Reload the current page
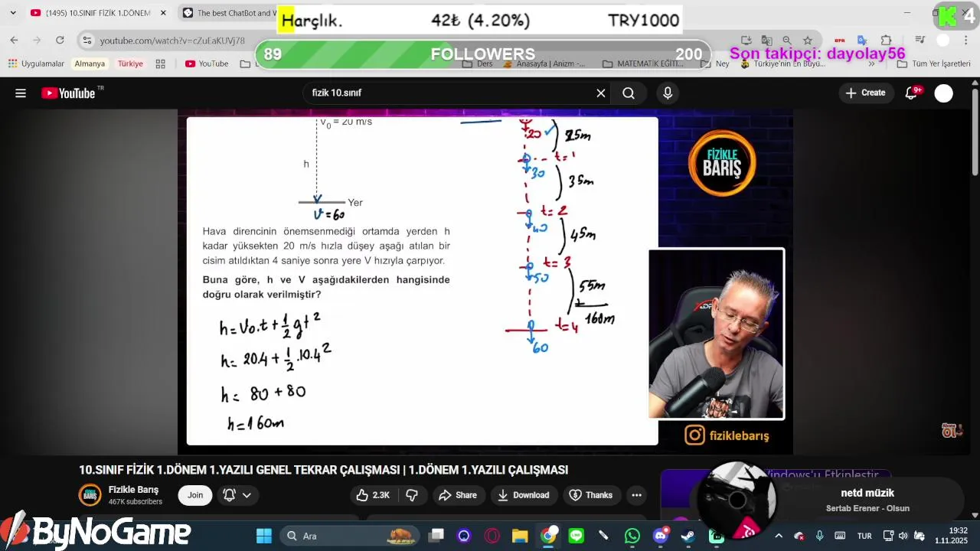 click(x=60, y=41)
